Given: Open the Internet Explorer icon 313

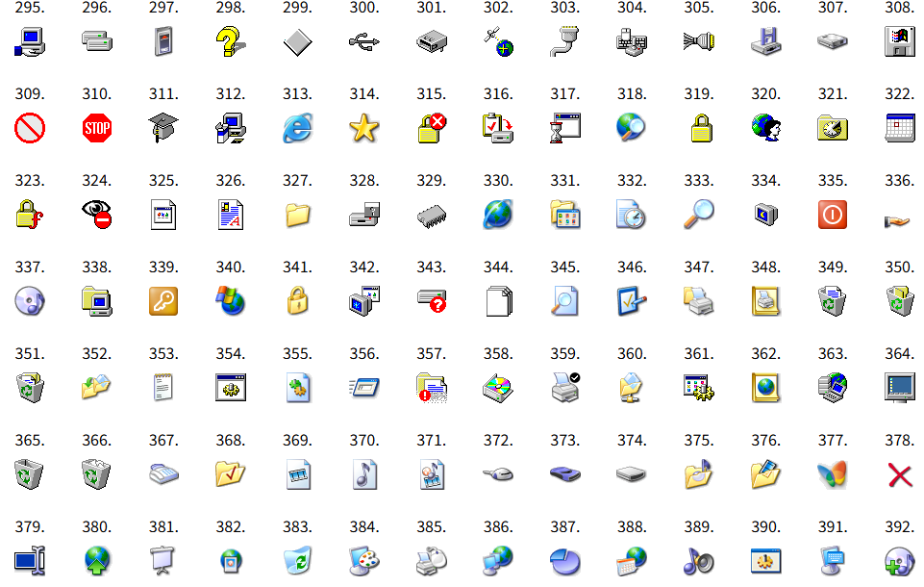Looking at the screenshot, I should (x=297, y=128).
